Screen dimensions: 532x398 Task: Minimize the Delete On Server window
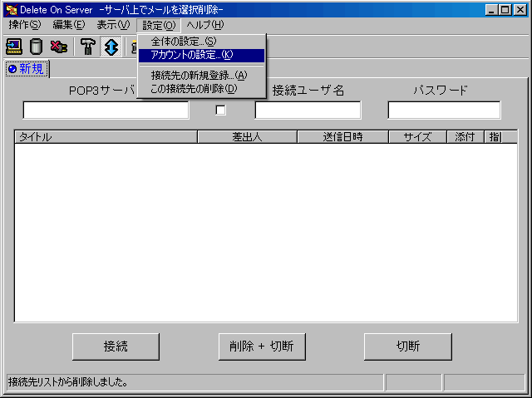(x=491, y=10)
